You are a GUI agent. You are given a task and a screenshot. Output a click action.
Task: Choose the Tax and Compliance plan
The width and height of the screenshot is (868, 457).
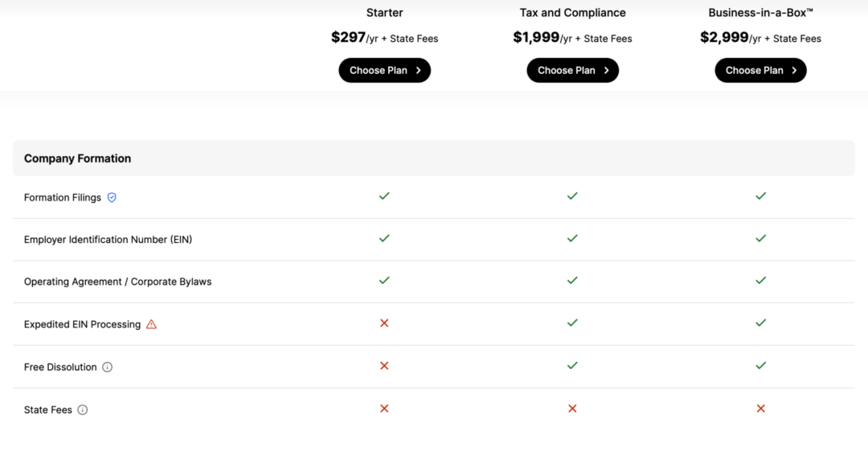click(572, 70)
